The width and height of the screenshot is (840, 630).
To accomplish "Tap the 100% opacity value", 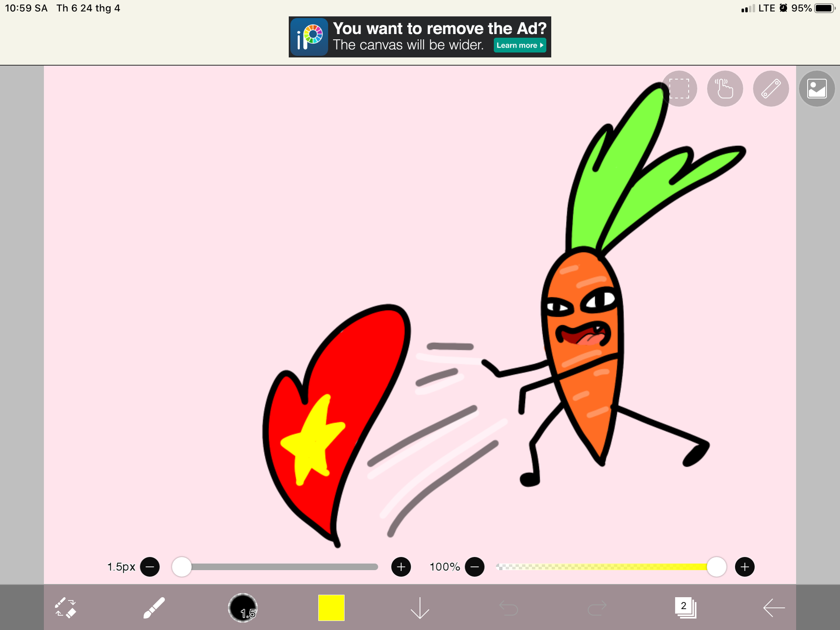I will pyautogui.click(x=444, y=567).
